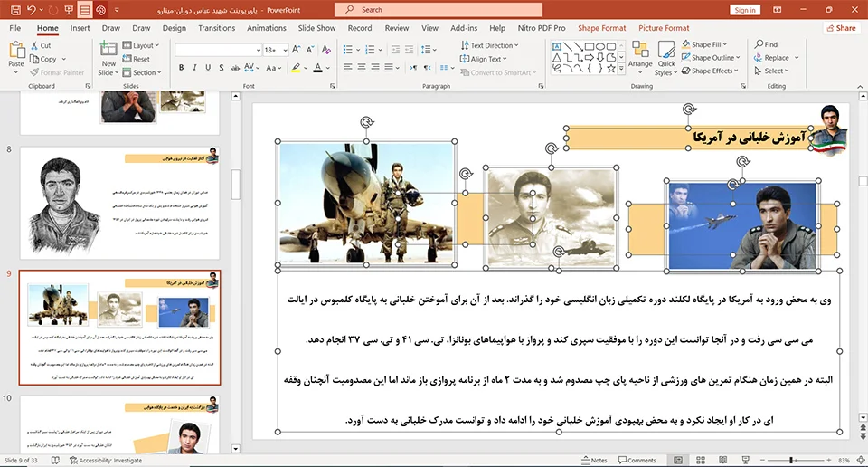Image resolution: width=868 pixels, height=467 pixels.
Task: Increase font size with the larger A icon
Action: [297, 50]
